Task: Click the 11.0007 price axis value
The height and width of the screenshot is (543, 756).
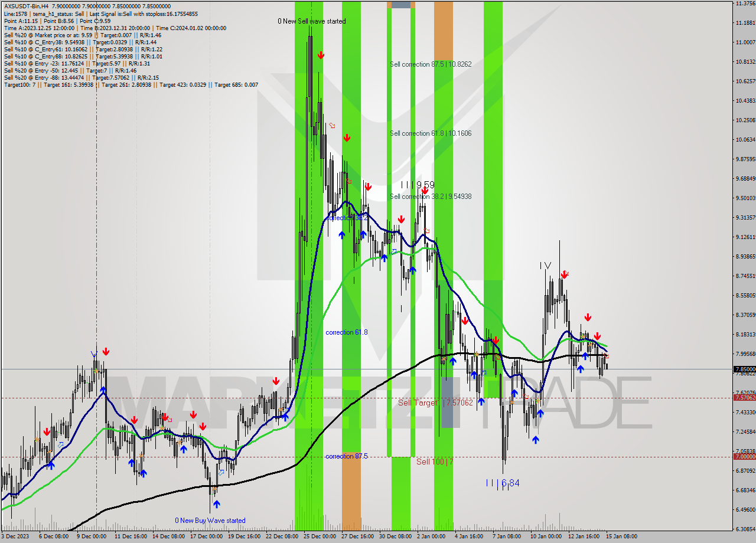Action: pyautogui.click(x=745, y=42)
